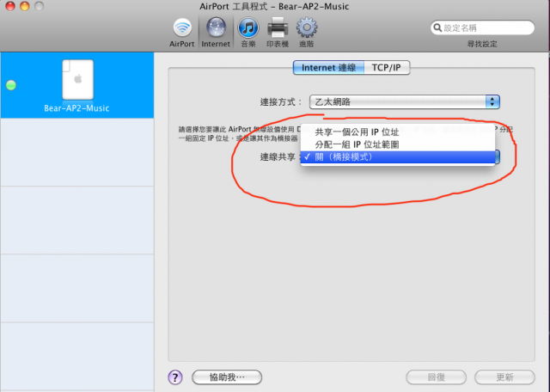Image resolution: width=550 pixels, height=392 pixels.
Task: Select Bear-AP2-Music base station in sidebar
Action: [x=76, y=85]
